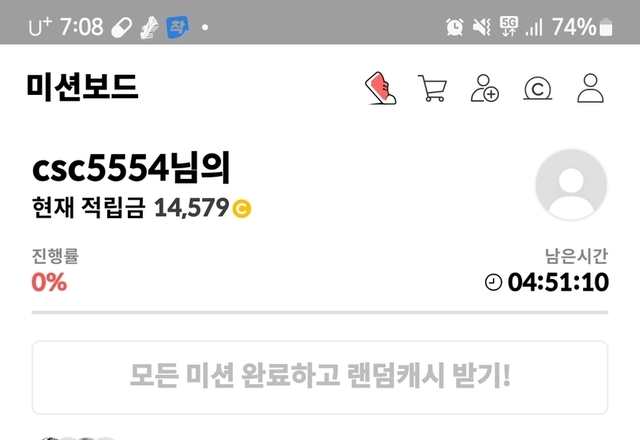Tap the gray profile avatar picture
The height and width of the screenshot is (440, 640).
571,184
